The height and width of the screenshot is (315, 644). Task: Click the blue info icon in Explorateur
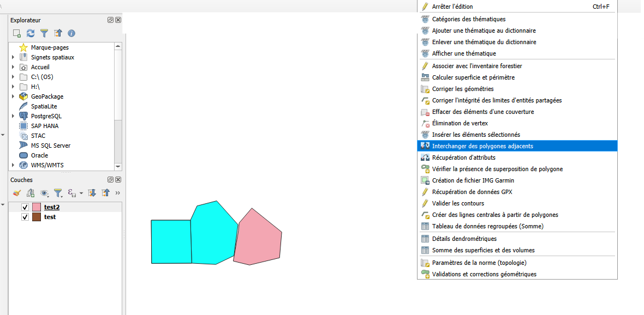[x=71, y=33]
